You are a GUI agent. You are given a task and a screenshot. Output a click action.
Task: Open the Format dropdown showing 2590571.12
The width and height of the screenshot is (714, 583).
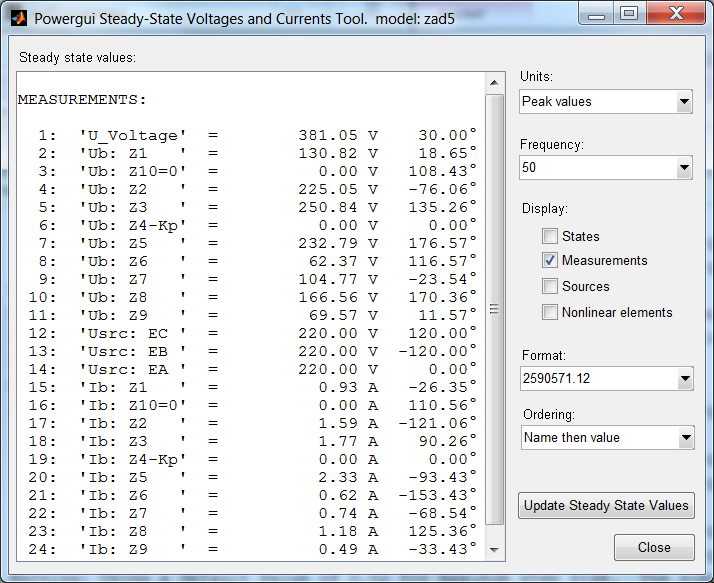(x=607, y=378)
